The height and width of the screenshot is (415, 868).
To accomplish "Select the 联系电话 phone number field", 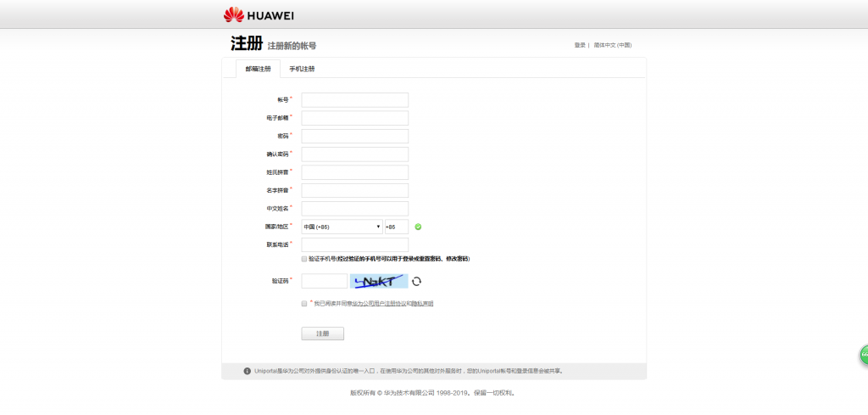I will [354, 244].
